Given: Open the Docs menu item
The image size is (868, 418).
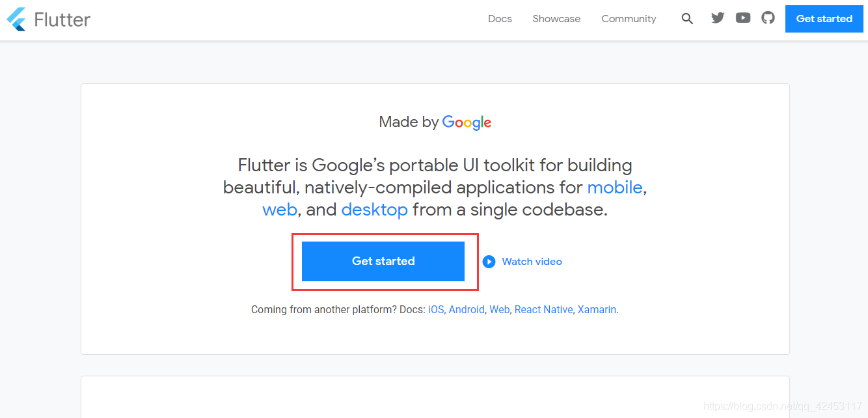Looking at the screenshot, I should tap(500, 19).
